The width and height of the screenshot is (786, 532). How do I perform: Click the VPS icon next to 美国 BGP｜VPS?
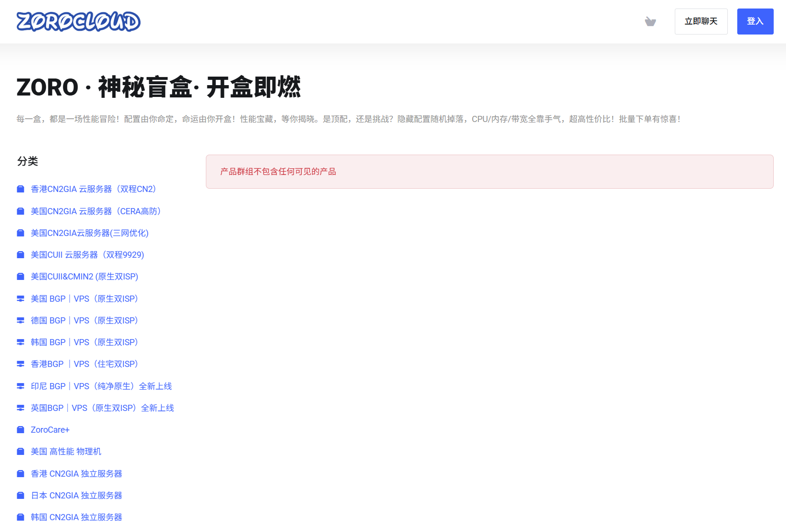click(x=20, y=298)
